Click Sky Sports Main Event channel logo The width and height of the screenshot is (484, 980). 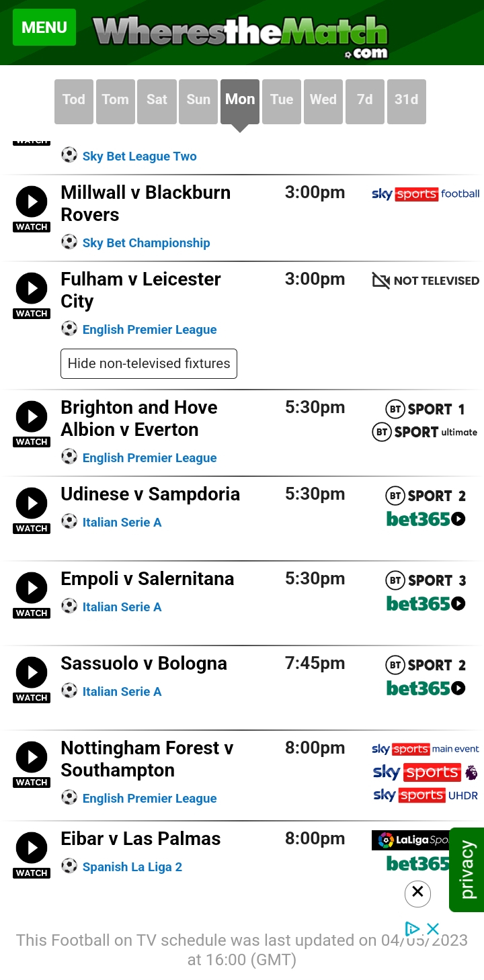(x=426, y=749)
